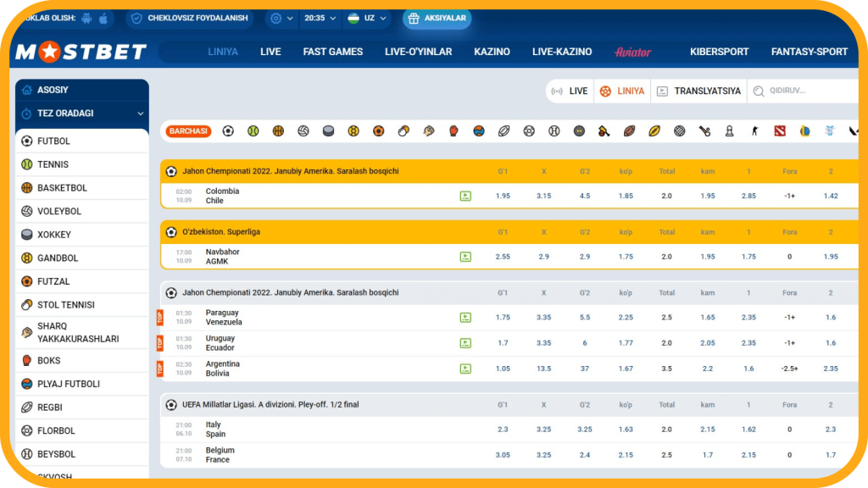Open the Uruguay vs Ecuador match
The height and width of the screenshot is (488, 868).
pos(220,343)
